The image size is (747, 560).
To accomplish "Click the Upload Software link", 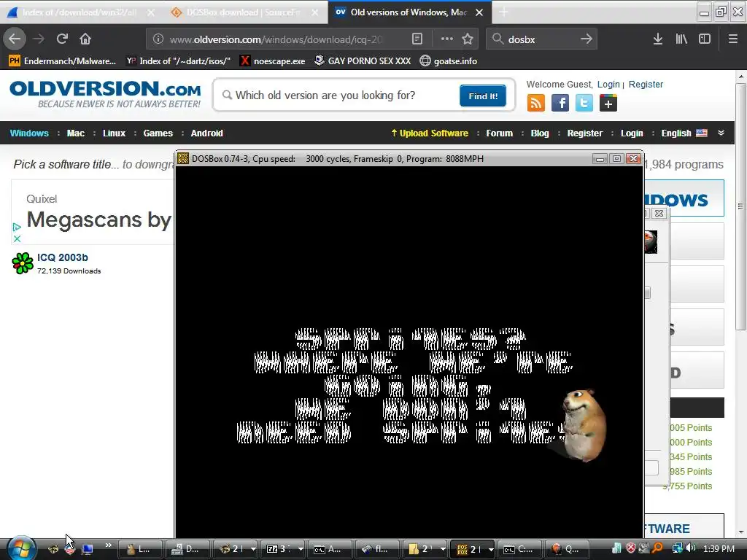I will [x=430, y=133].
